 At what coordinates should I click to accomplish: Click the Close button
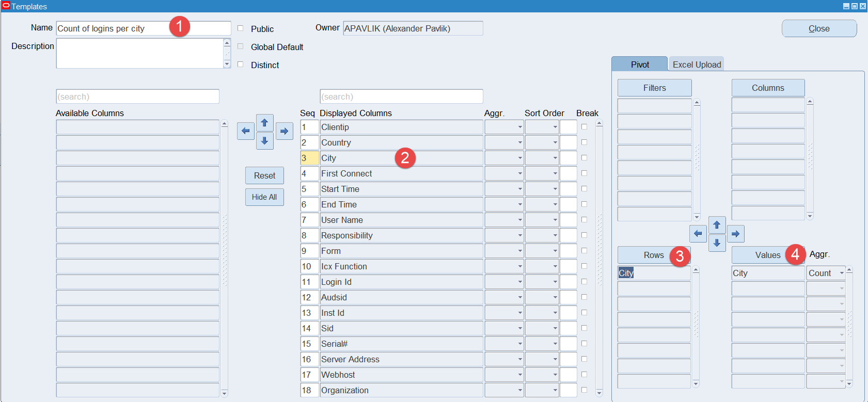pos(819,28)
